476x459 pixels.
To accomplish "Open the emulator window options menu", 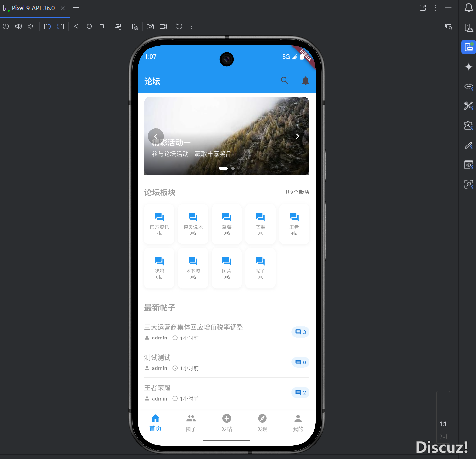I will click(435, 8).
